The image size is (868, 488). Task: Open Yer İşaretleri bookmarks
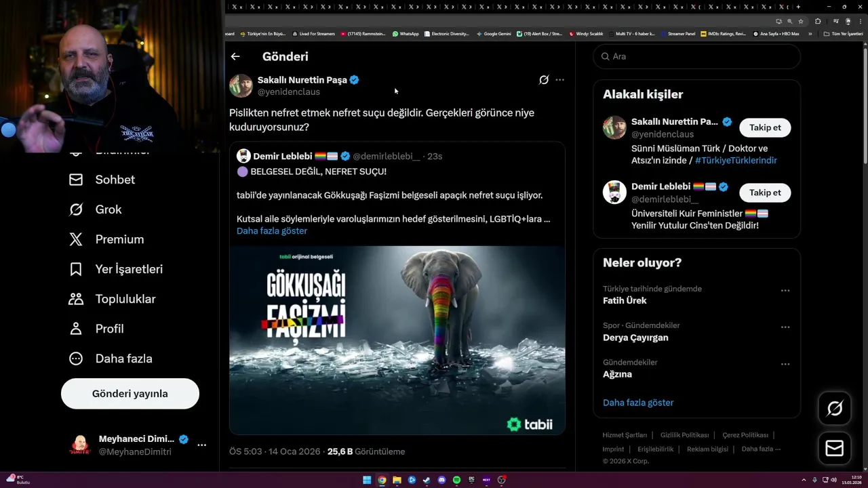tap(116, 269)
